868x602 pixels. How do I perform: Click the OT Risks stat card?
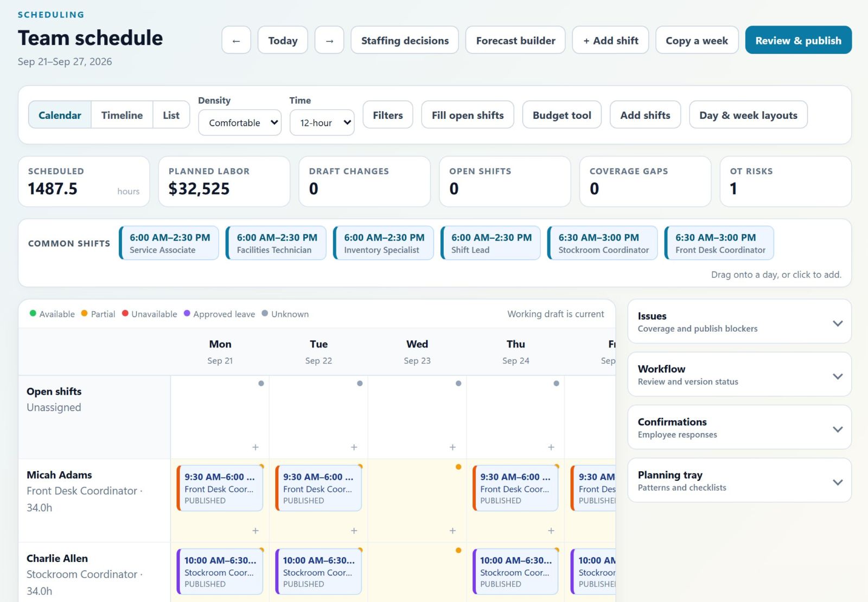coord(786,181)
